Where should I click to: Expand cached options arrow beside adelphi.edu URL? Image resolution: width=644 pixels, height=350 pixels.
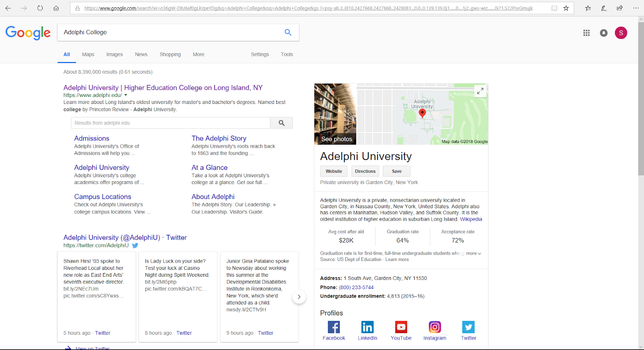coord(126,95)
